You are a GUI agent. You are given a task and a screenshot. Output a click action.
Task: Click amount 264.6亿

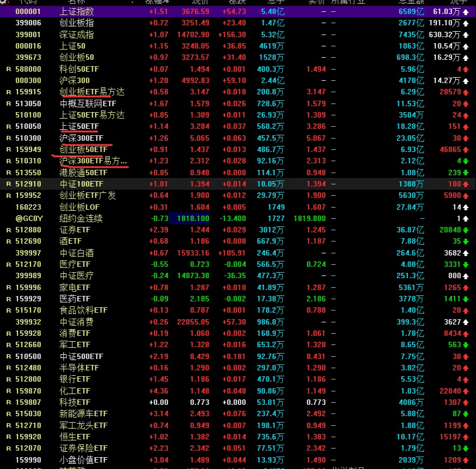(410, 253)
